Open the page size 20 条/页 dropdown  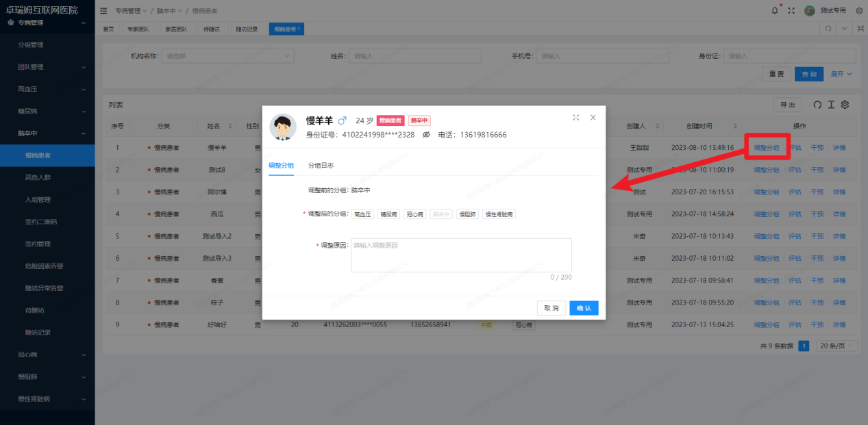tap(837, 346)
